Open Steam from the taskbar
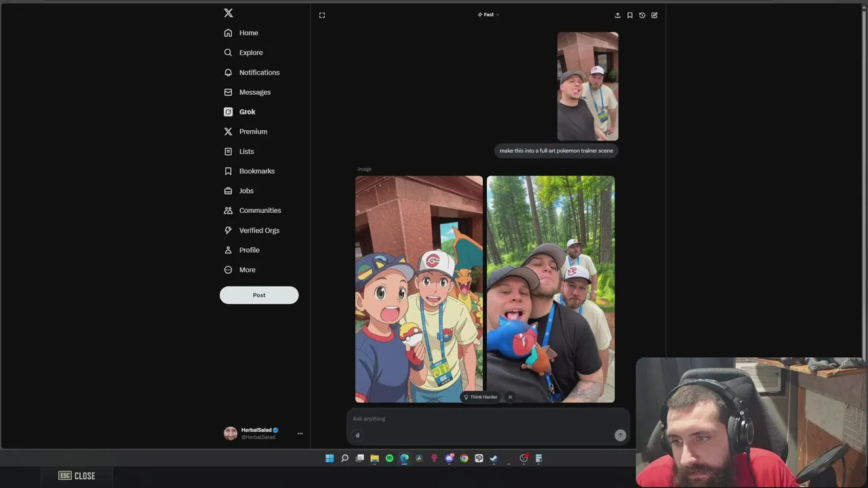 (494, 458)
